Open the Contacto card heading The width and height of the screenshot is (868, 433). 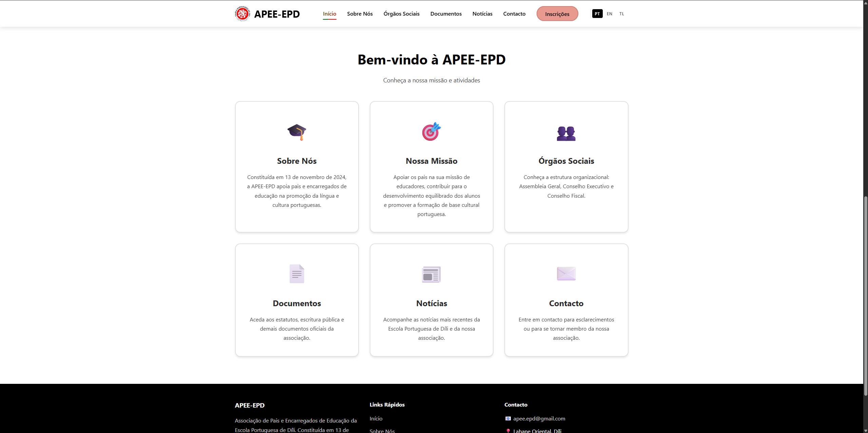tap(566, 303)
